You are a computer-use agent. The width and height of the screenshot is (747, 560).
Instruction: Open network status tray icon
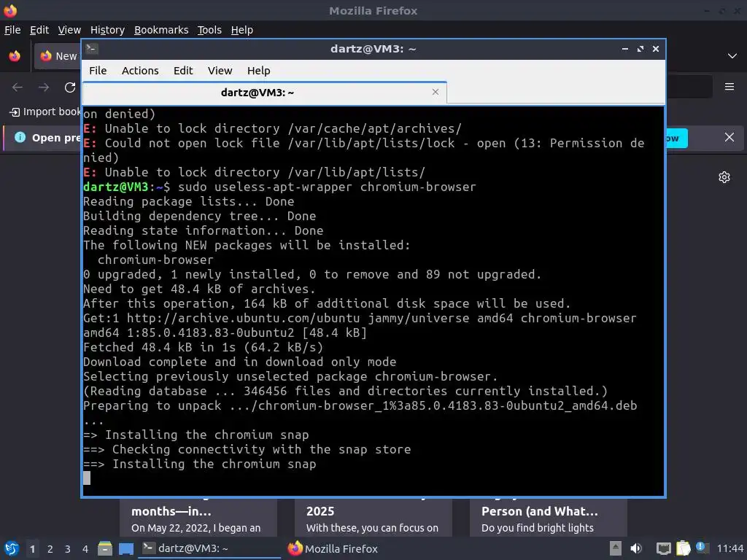point(664,548)
